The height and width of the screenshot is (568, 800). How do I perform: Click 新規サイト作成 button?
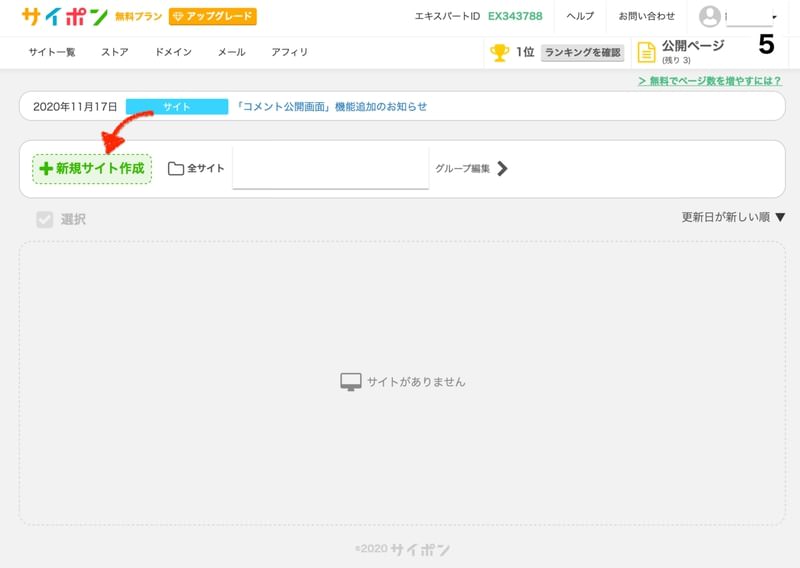92,169
